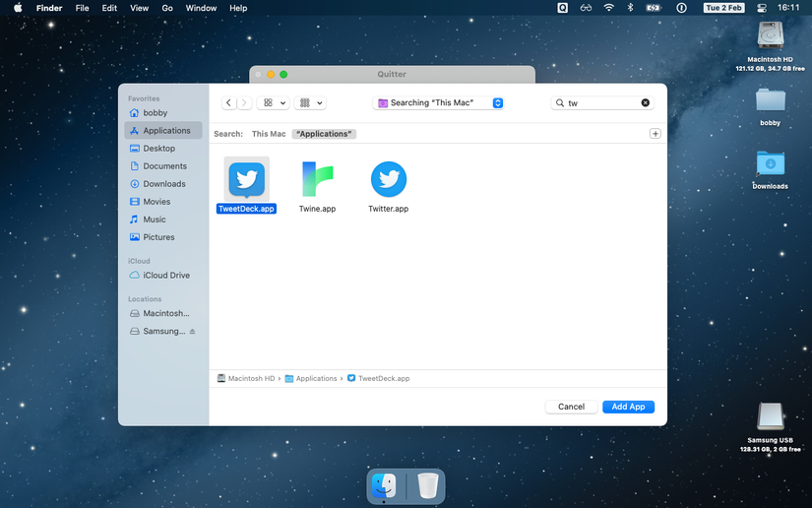The image size is (812, 508).
Task: Confirm with the Add App button
Action: pyautogui.click(x=628, y=407)
